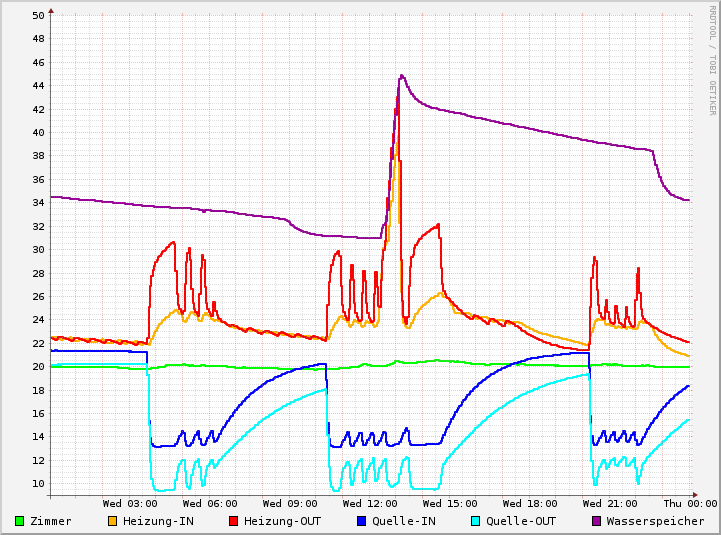Select the Heizung-OUT legend label

282,521
